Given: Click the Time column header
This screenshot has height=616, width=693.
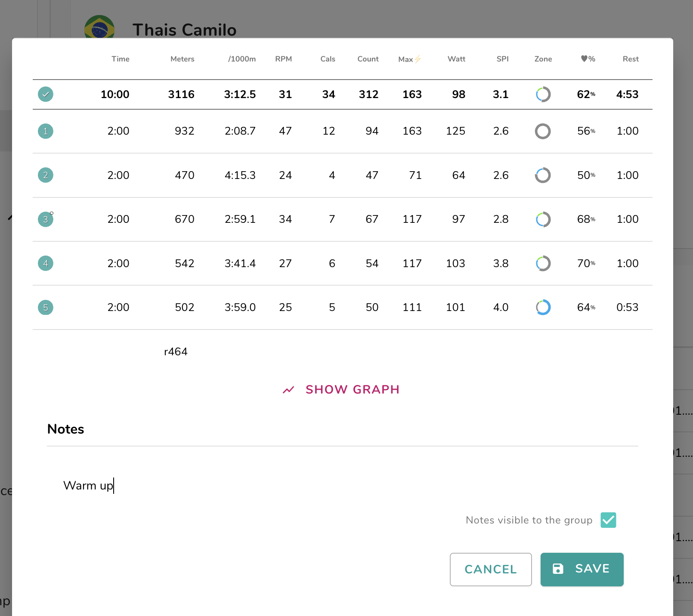Looking at the screenshot, I should [121, 59].
